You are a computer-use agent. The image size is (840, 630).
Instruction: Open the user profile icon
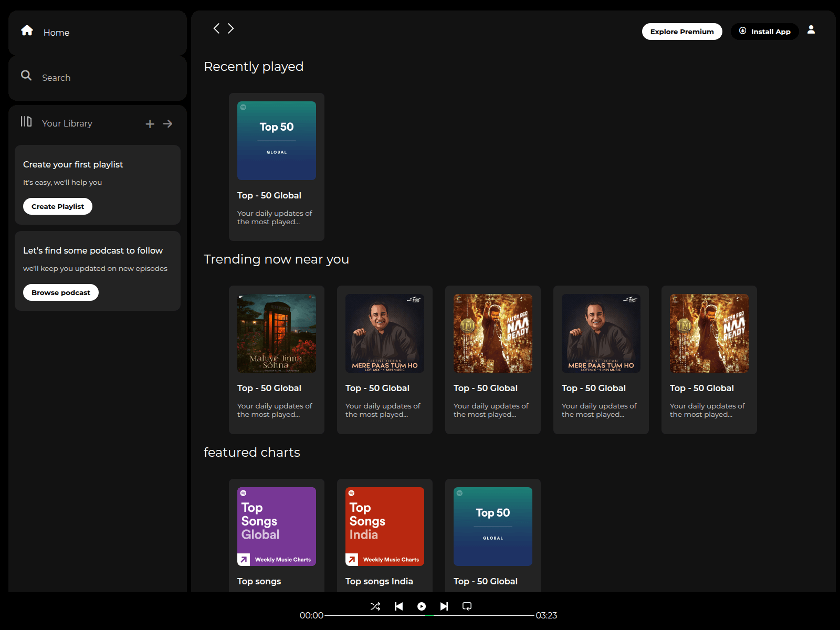pos(811,29)
